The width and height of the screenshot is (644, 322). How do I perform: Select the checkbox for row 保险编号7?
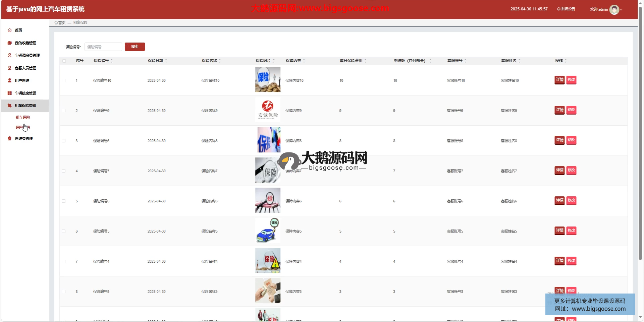[64, 171]
